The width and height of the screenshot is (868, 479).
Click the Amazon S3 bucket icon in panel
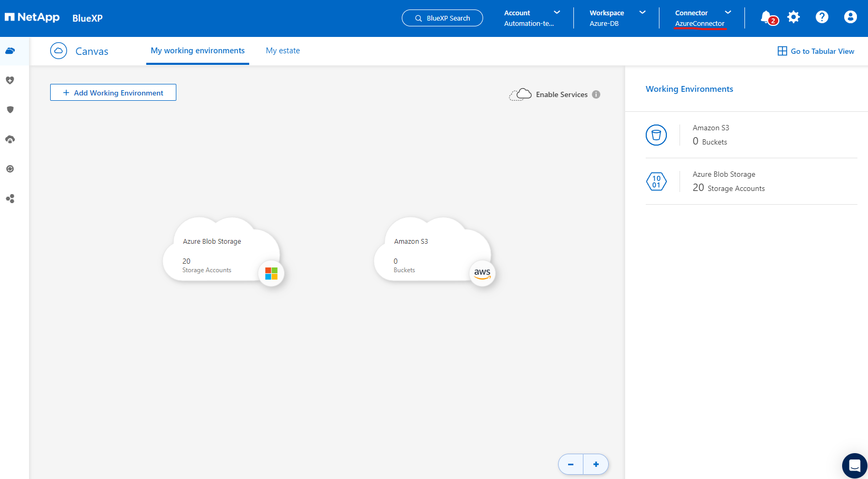click(x=656, y=135)
